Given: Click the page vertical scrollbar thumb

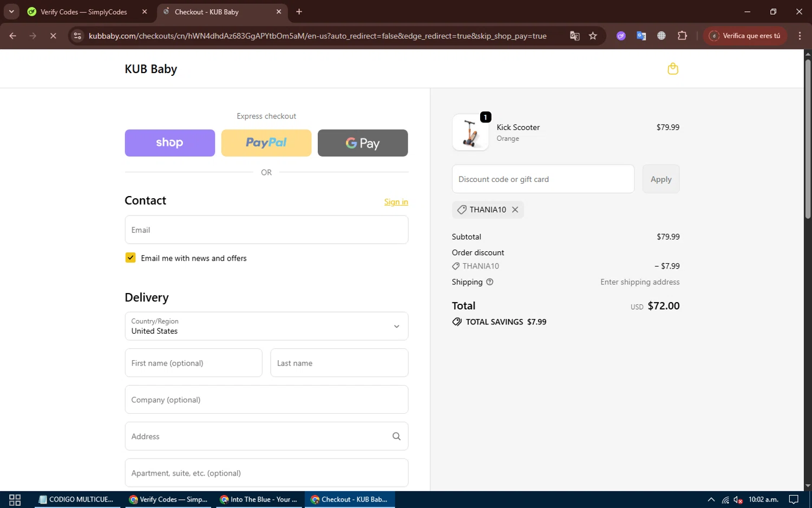Looking at the screenshot, I should click(x=808, y=139).
